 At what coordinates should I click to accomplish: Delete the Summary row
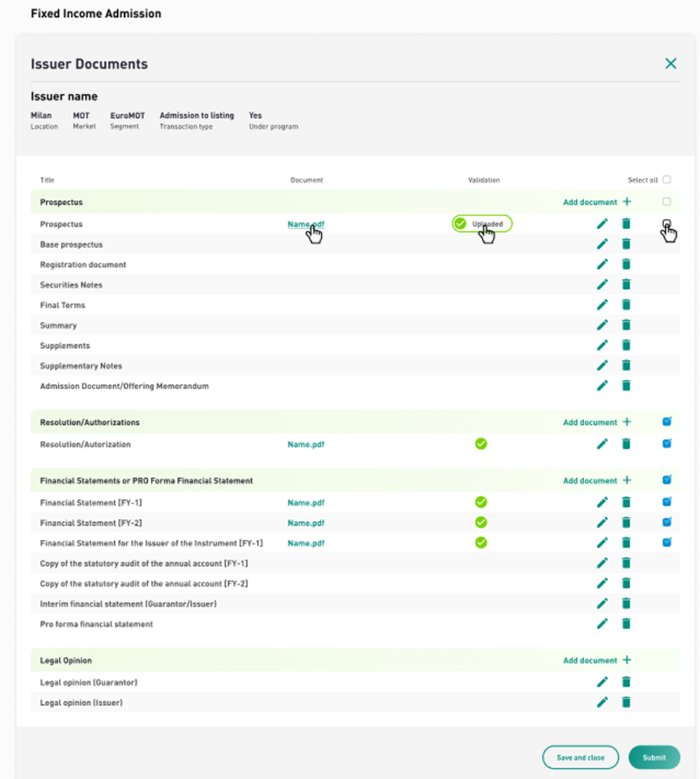coord(626,325)
